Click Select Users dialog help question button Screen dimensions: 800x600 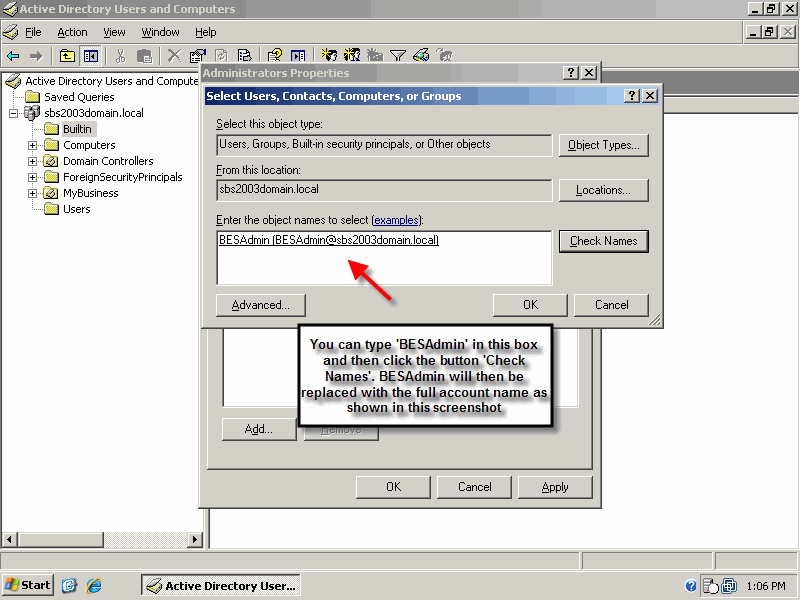(632, 96)
